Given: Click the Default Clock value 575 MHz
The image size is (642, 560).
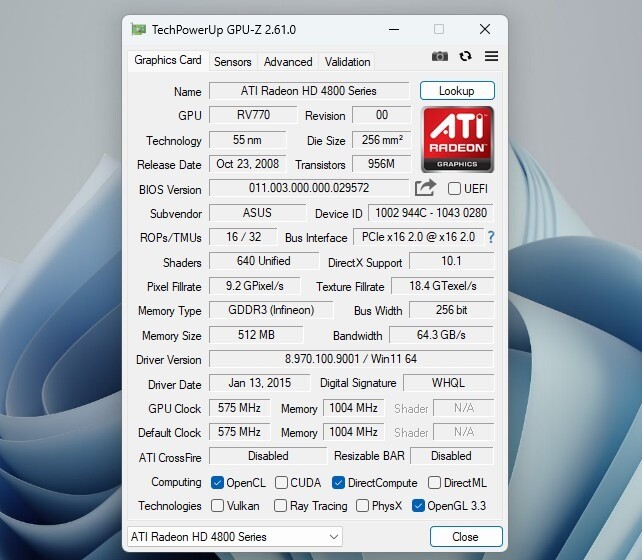Looking at the screenshot, I should (239, 432).
